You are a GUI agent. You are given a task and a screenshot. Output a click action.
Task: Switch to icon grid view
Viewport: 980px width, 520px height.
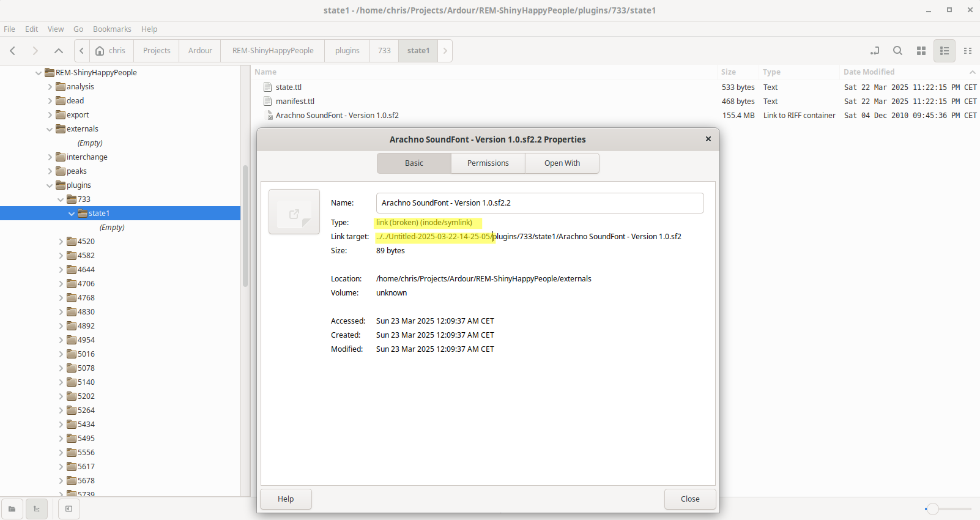pos(921,51)
